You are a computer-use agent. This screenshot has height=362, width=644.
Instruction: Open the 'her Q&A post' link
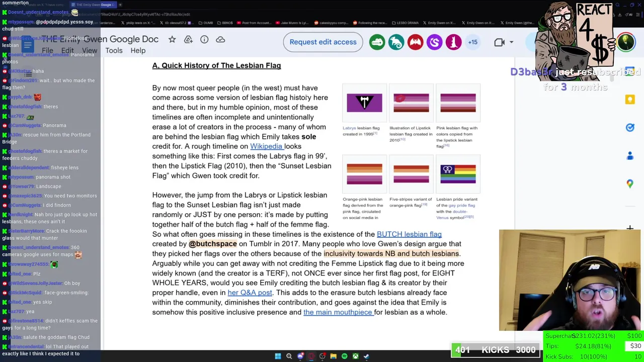[x=250, y=293]
